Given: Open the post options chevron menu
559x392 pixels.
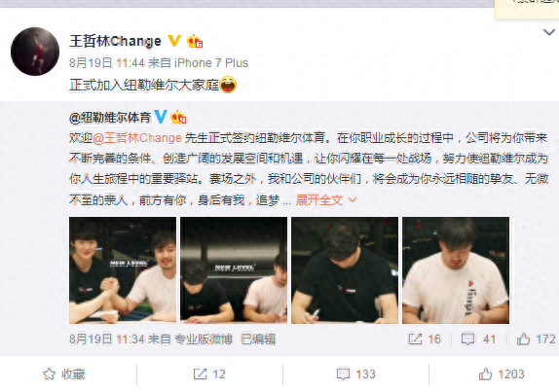Looking at the screenshot, I should coord(548,33).
